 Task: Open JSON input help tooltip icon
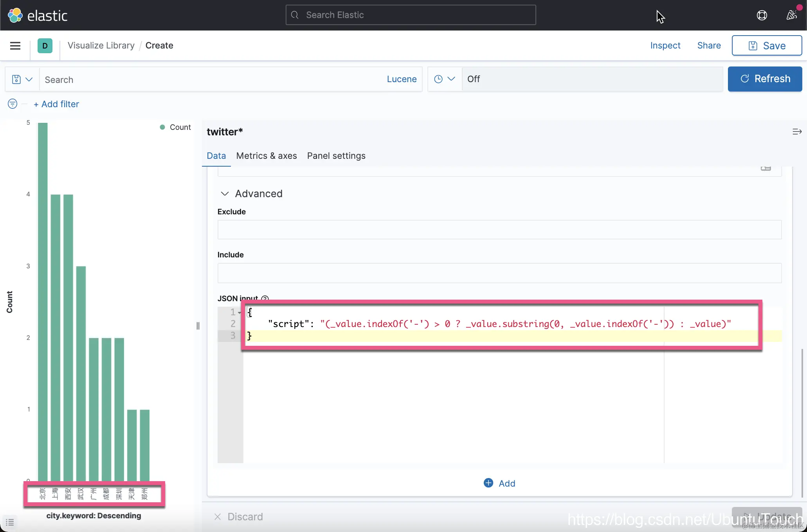(x=265, y=298)
